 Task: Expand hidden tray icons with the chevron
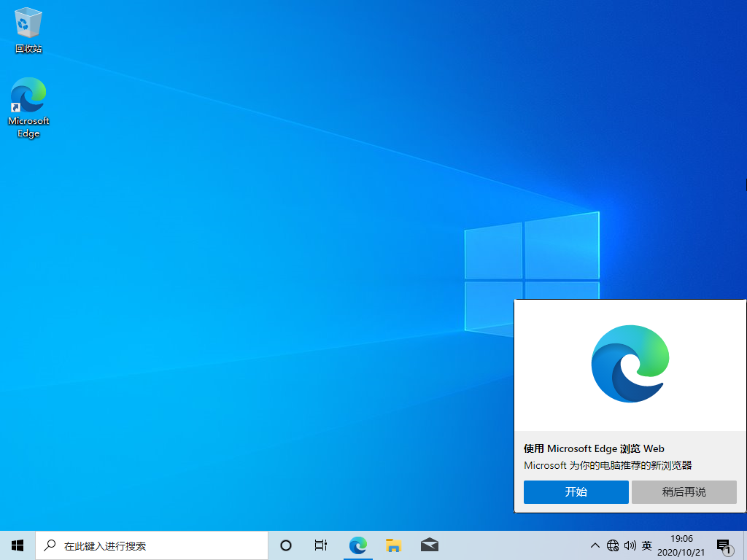click(595, 545)
